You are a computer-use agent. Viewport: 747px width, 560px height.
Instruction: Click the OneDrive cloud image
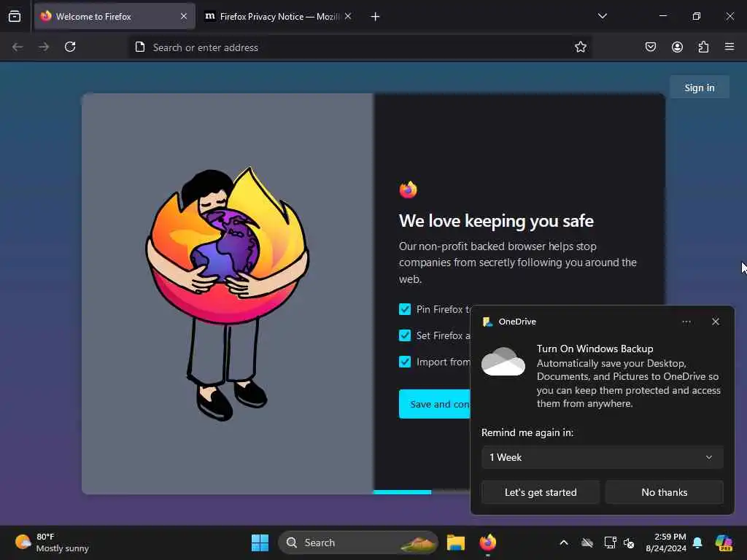tap(503, 362)
